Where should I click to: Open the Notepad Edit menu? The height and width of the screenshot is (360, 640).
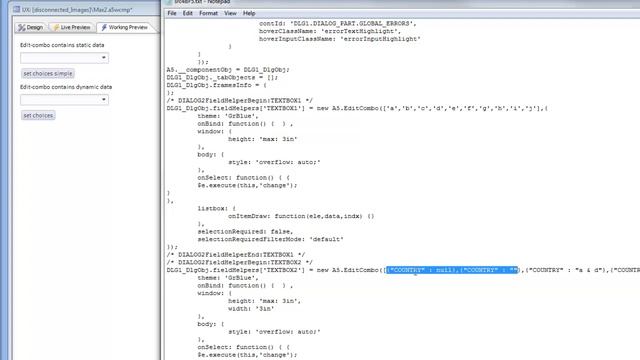point(187,13)
